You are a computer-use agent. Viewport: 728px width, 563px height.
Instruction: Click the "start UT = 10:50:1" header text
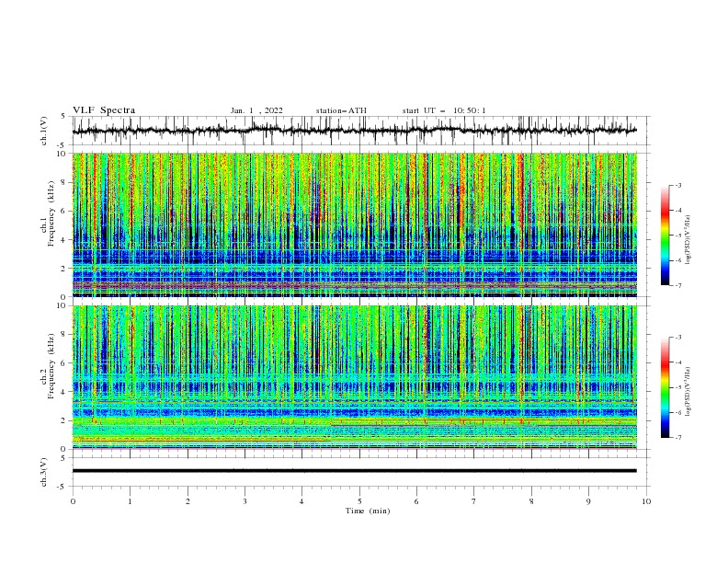(444, 110)
